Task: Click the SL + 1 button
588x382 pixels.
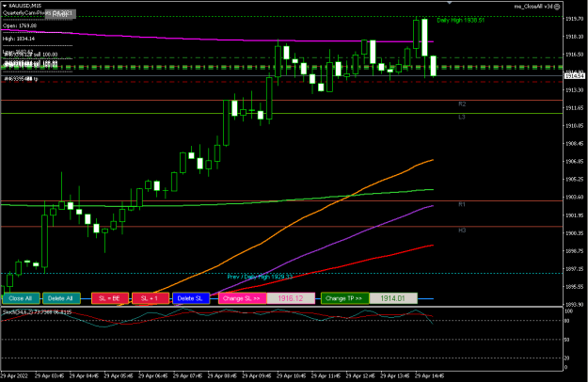Action: click(151, 298)
